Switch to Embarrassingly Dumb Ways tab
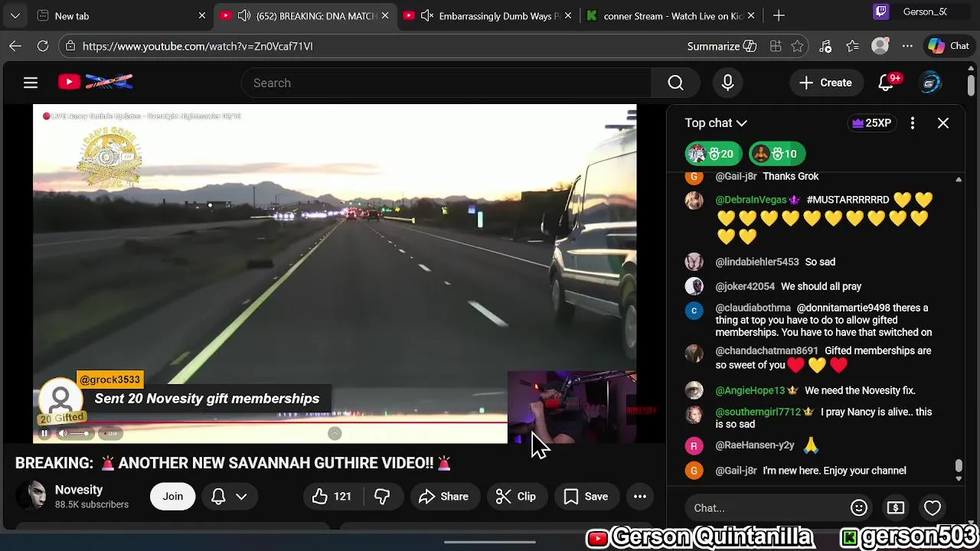Image resolution: width=980 pixels, height=551 pixels. (x=490, y=15)
